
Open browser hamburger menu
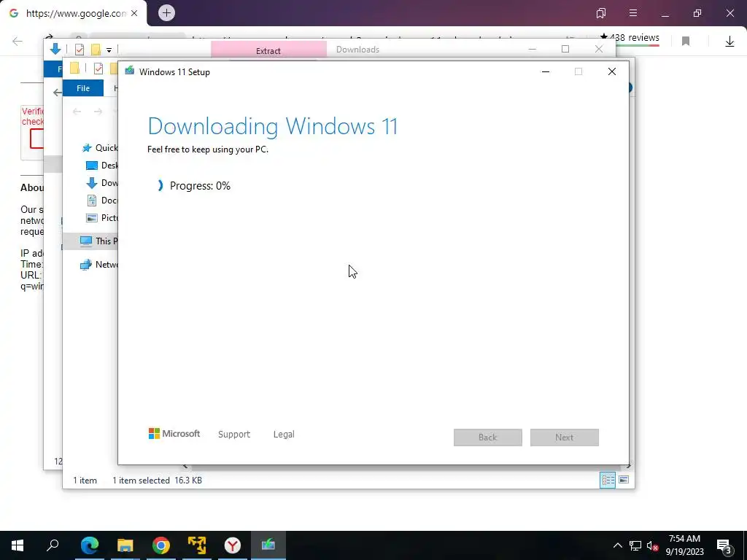633,13
